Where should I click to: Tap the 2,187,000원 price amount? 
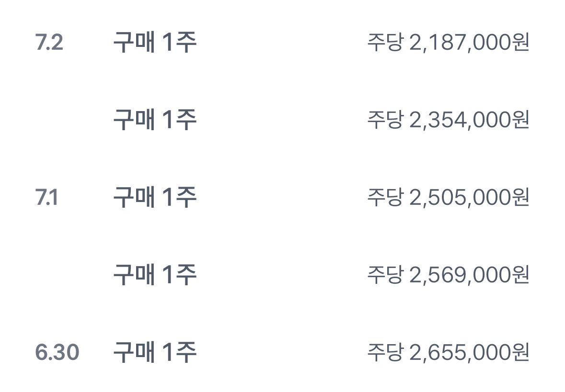(x=469, y=43)
